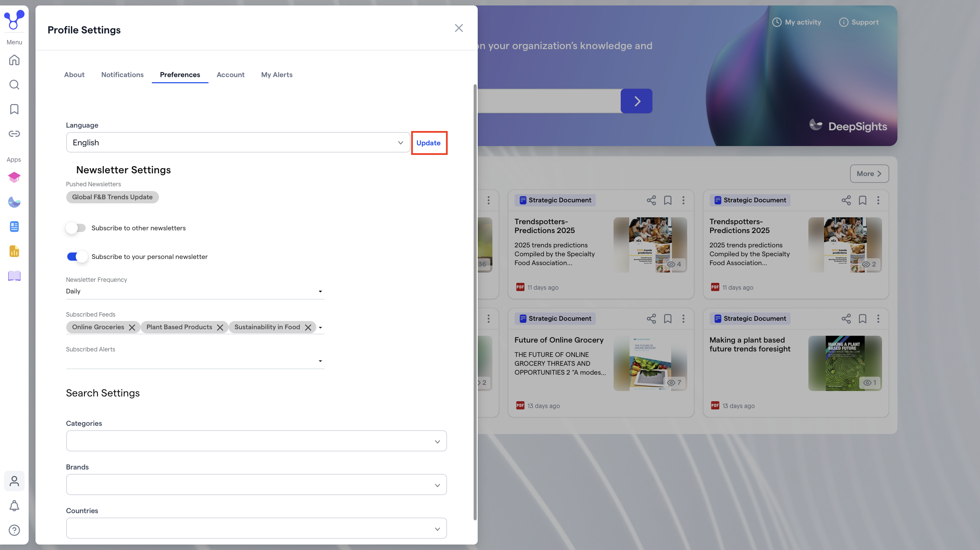Open Making a plant based future thumbnail

845,363
